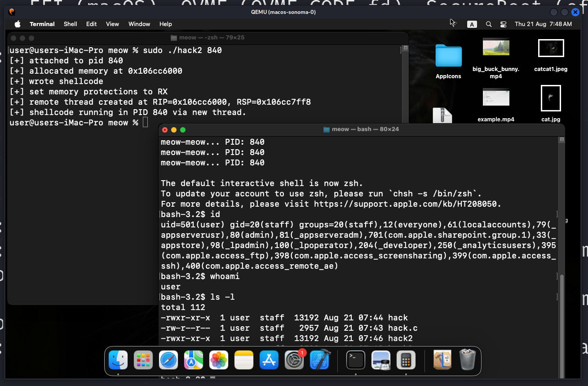The height and width of the screenshot is (386, 588).
Task: Click the 'ls -l' command in bash window
Action: 222,297
